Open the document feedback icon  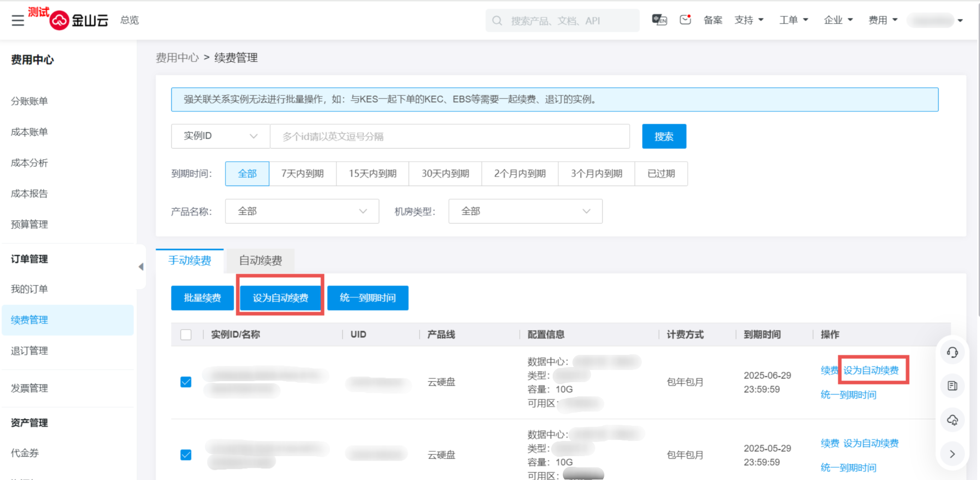952,386
